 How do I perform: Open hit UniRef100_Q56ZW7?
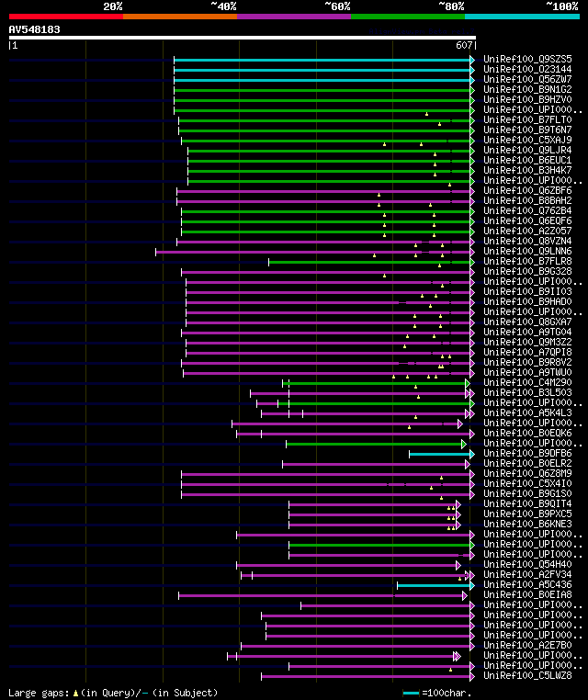527,79
